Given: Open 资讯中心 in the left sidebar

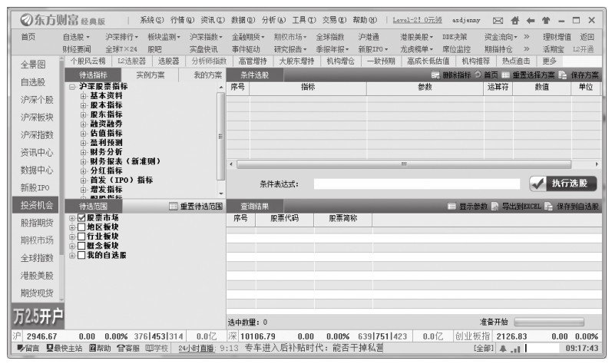Looking at the screenshot, I should click(37, 153).
